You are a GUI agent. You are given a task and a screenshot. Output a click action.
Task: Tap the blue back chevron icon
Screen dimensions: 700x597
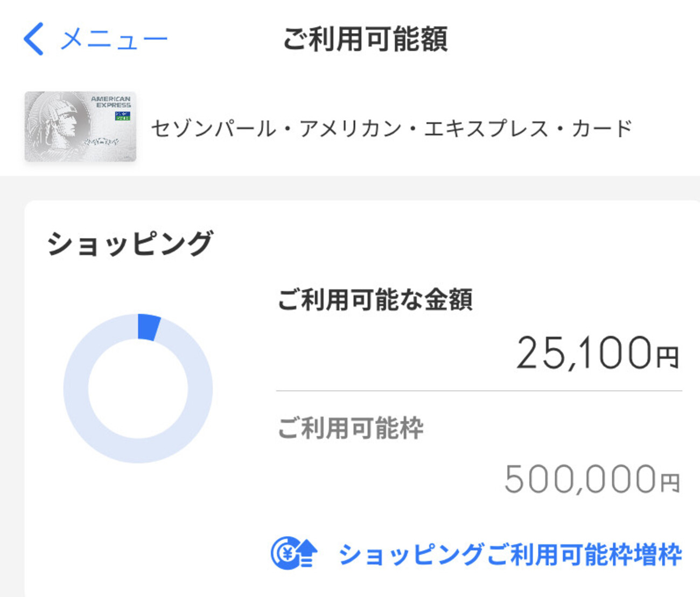[33, 39]
